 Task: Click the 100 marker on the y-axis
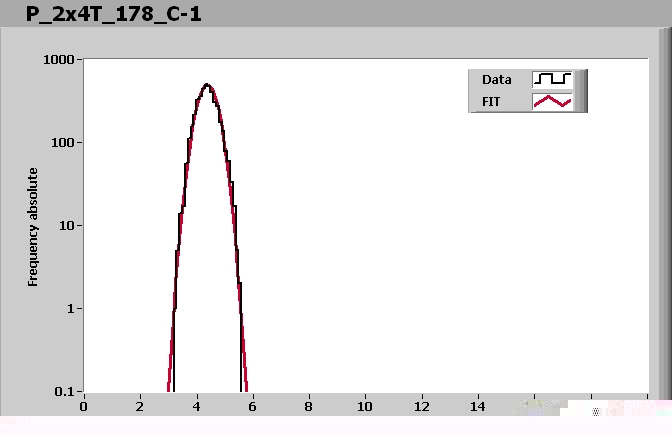click(65, 143)
